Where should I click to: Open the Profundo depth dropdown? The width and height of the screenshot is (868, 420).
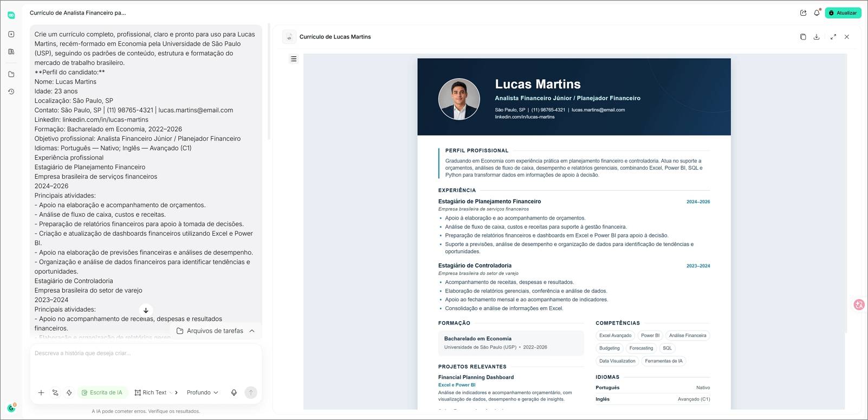coord(203,392)
